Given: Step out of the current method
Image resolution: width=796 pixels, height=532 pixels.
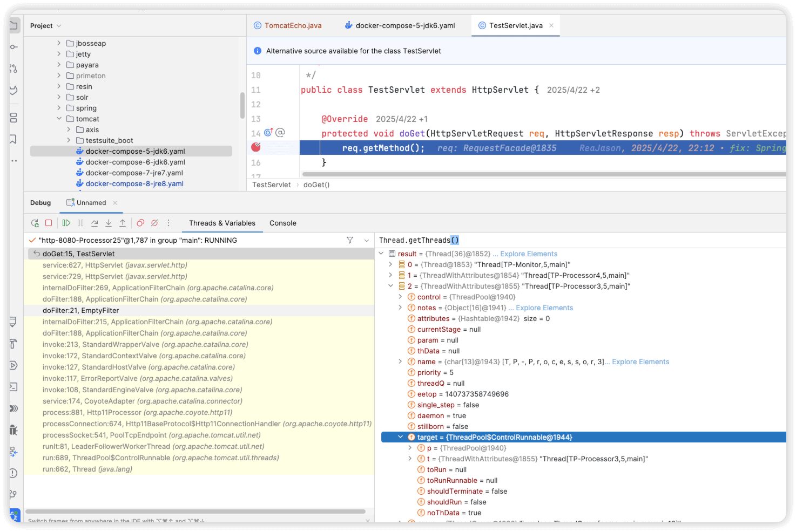Looking at the screenshot, I should coord(123,223).
